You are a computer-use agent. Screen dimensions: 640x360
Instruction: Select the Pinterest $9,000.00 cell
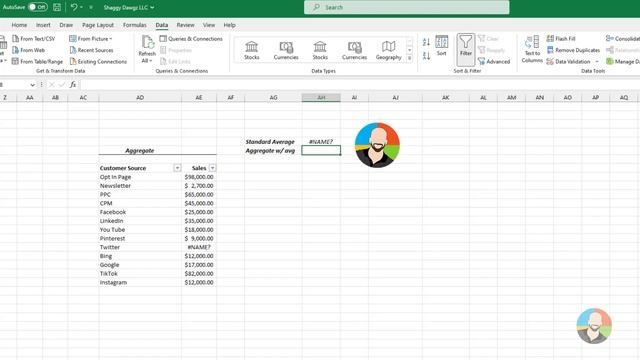click(x=199, y=238)
